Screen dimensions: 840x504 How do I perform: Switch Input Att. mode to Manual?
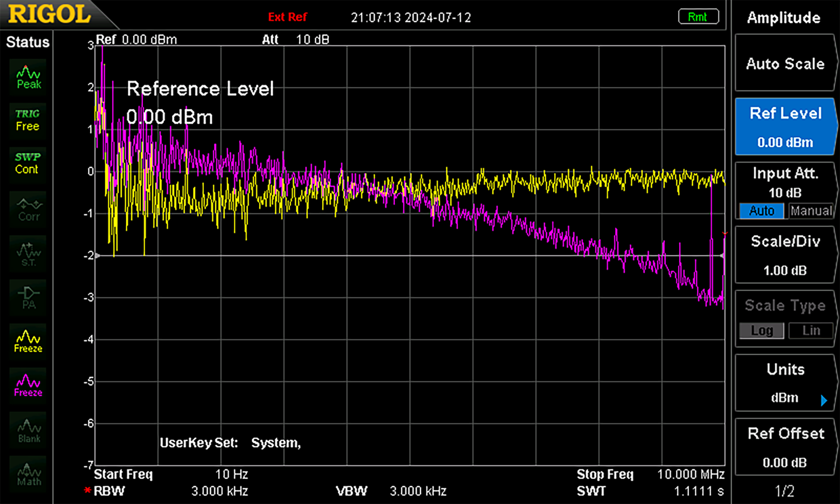point(811,211)
